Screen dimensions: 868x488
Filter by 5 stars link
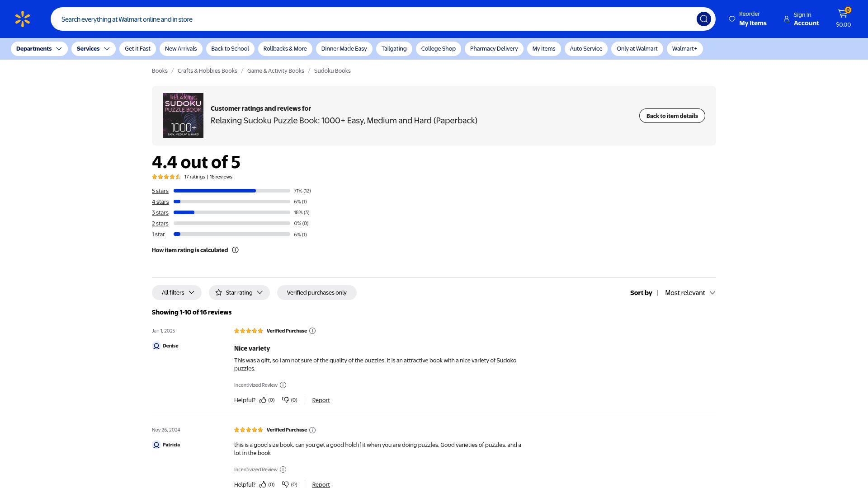pyautogui.click(x=160, y=191)
